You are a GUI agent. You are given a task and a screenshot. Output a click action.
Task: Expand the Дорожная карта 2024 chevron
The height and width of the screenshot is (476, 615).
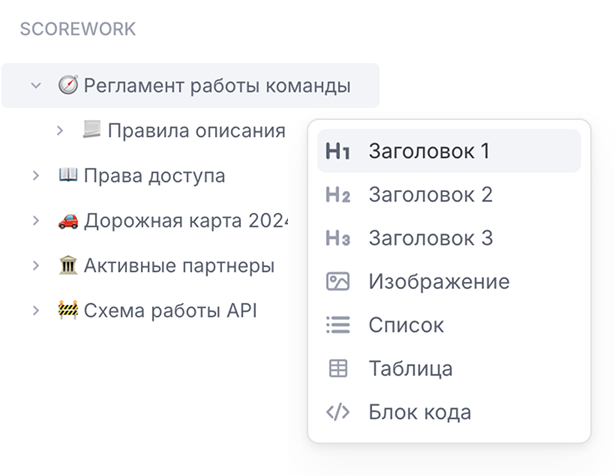[36, 221]
